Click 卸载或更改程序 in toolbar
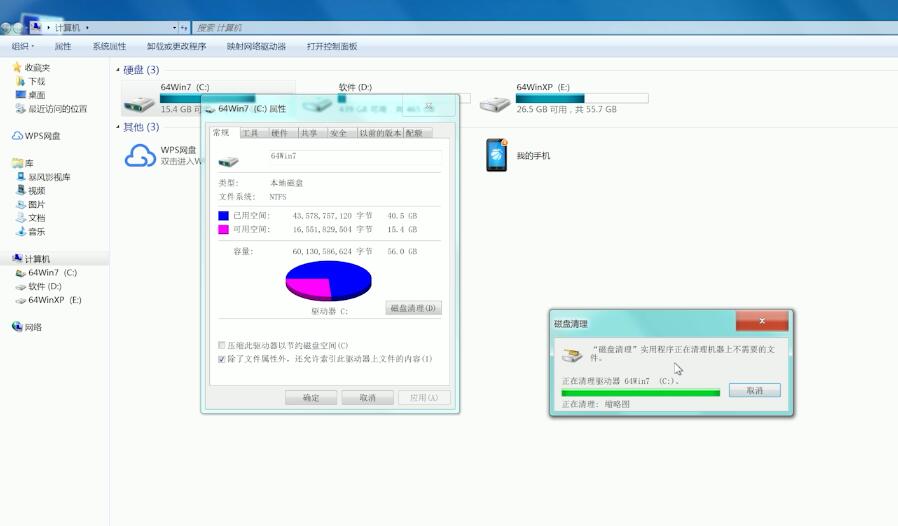Image resolution: width=898 pixels, height=526 pixels. (176, 46)
